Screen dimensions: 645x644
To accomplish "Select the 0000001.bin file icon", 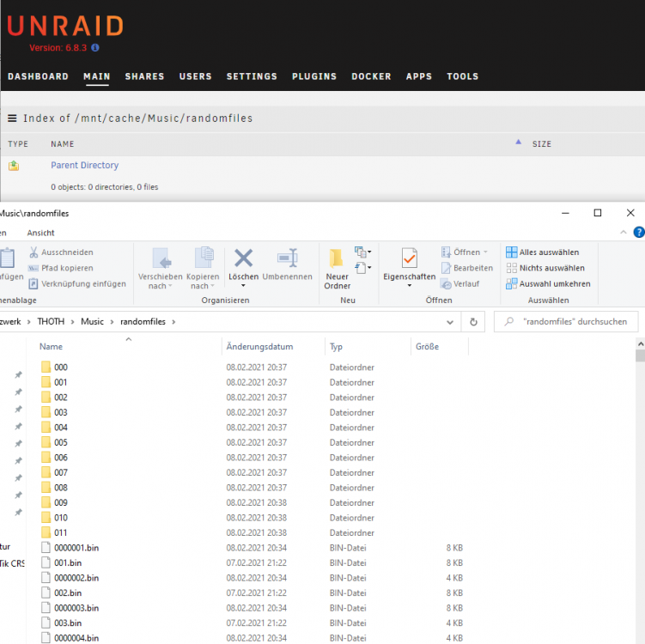I will point(46,547).
